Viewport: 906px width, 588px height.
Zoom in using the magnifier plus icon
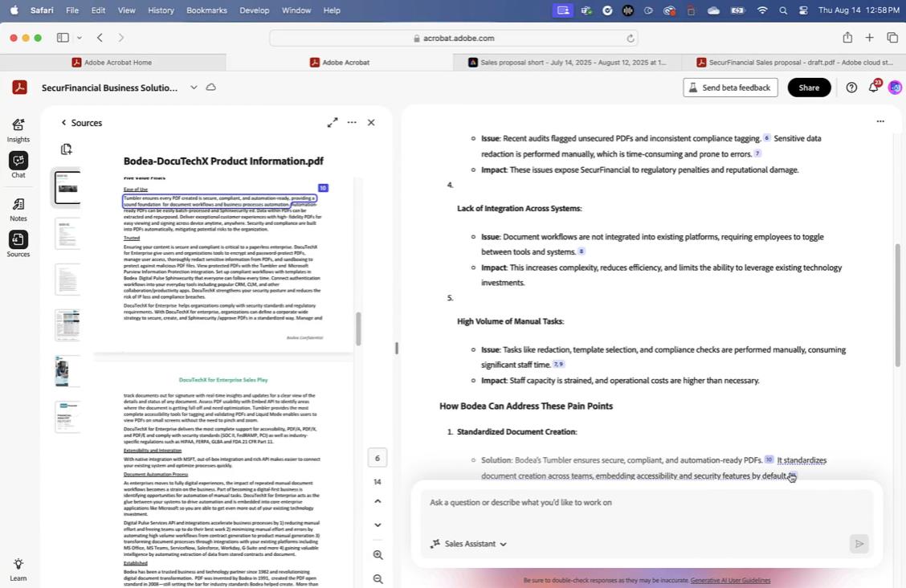pos(377,553)
